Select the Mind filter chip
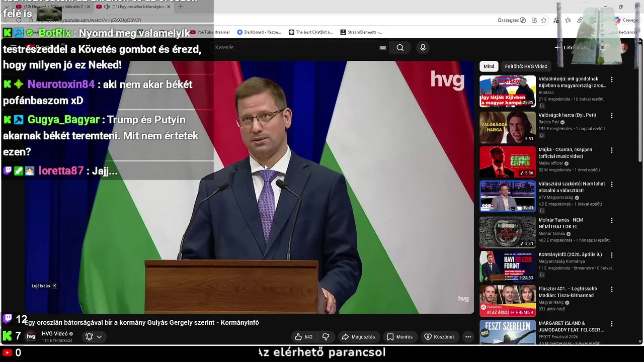Viewport: 644px width, 362px height. click(x=489, y=66)
